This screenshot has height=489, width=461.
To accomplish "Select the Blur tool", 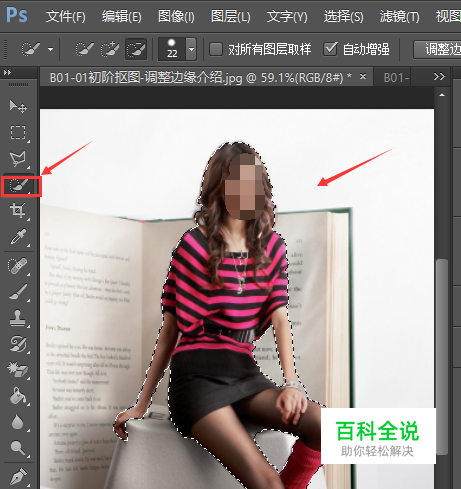I will (18, 422).
